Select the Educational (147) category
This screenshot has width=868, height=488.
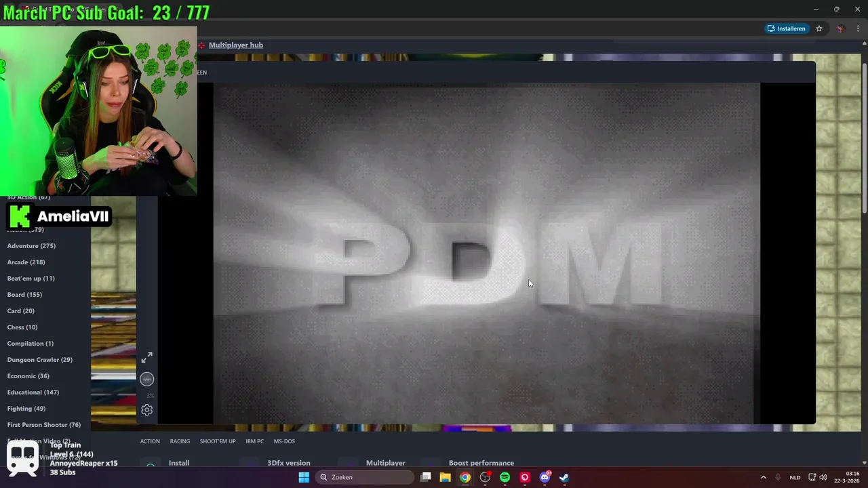[x=33, y=392]
